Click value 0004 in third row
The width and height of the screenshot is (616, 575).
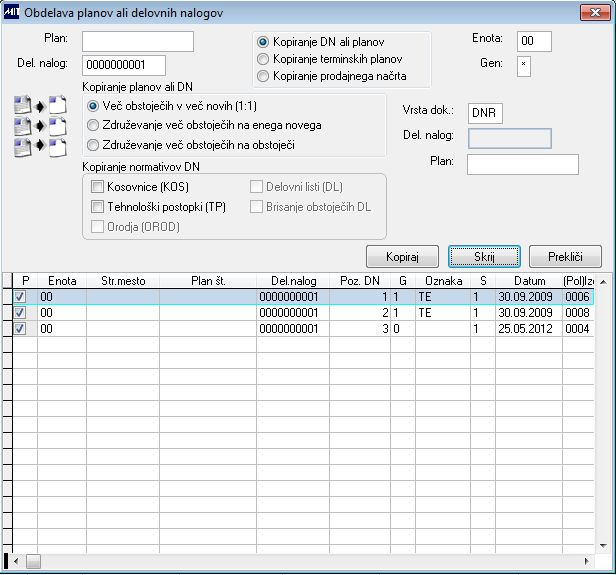577,329
